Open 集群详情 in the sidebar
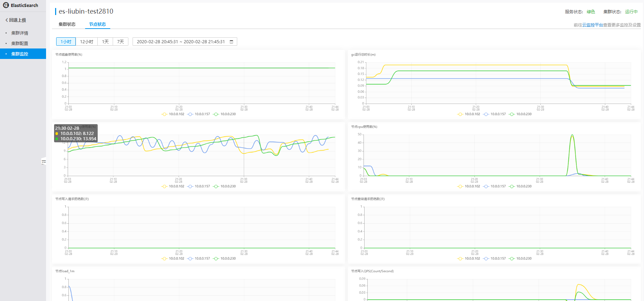 pyautogui.click(x=20, y=33)
